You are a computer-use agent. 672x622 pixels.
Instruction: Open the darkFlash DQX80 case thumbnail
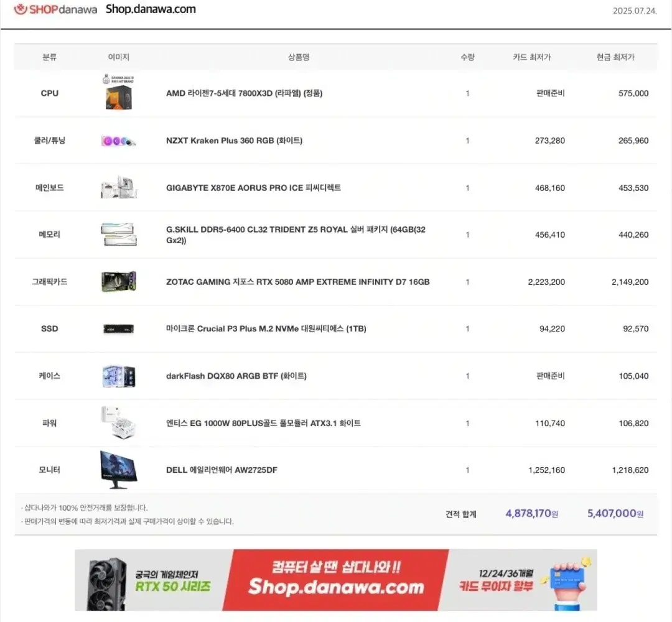118,376
